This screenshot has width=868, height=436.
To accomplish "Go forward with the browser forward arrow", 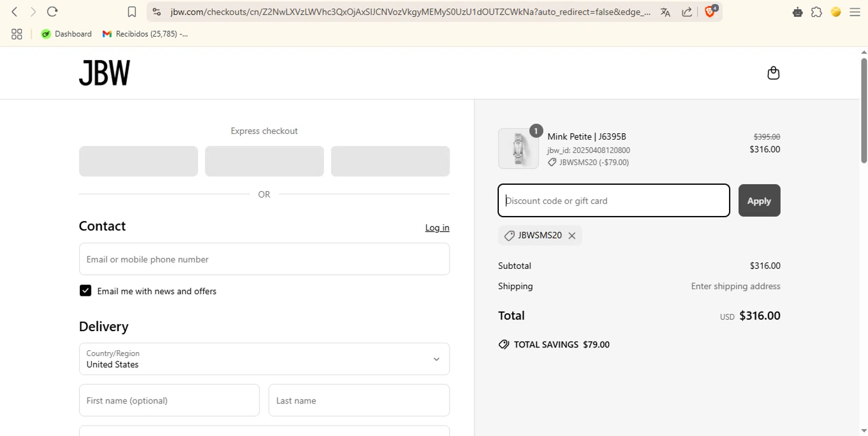I will pyautogui.click(x=33, y=12).
